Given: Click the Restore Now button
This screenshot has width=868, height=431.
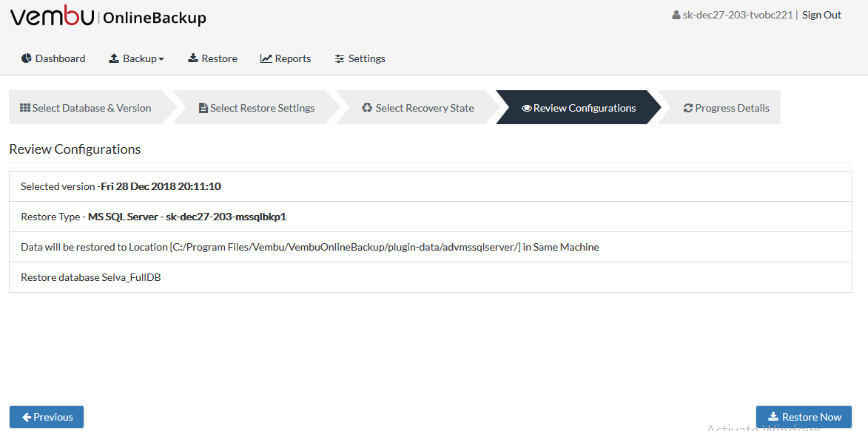Looking at the screenshot, I should [804, 417].
